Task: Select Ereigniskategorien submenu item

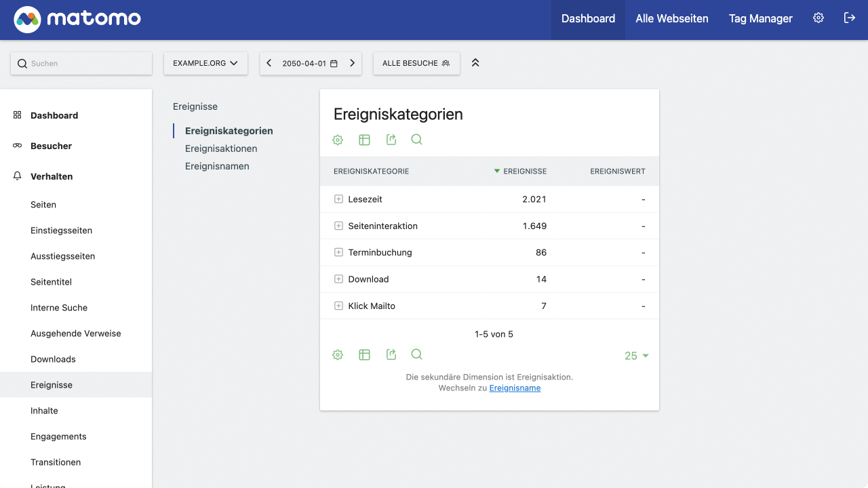Action: [229, 131]
